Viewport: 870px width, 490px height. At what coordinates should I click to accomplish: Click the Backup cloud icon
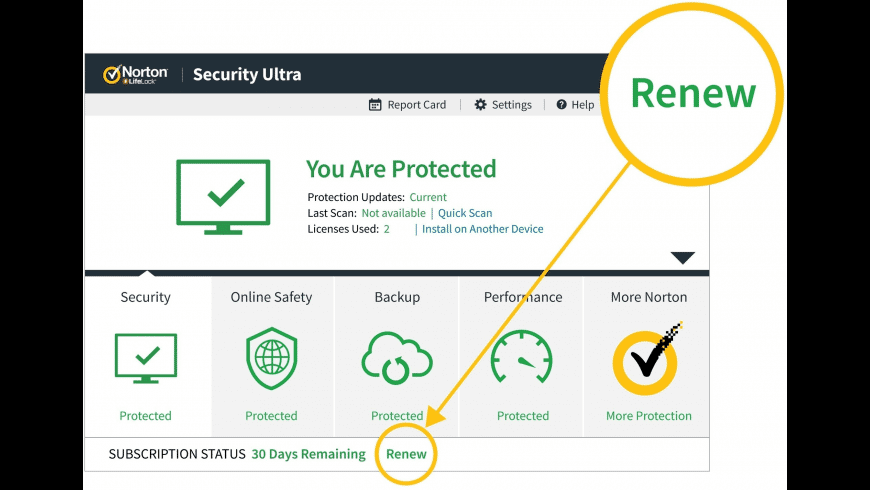click(397, 358)
